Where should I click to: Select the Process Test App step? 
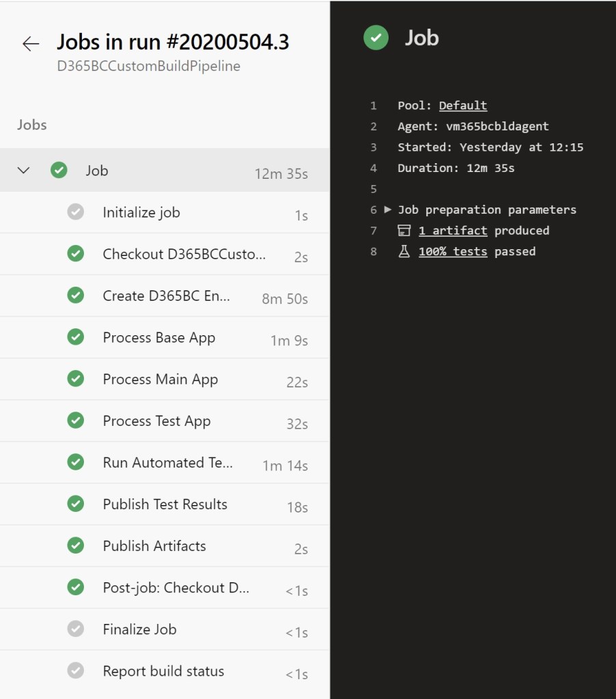tap(156, 421)
